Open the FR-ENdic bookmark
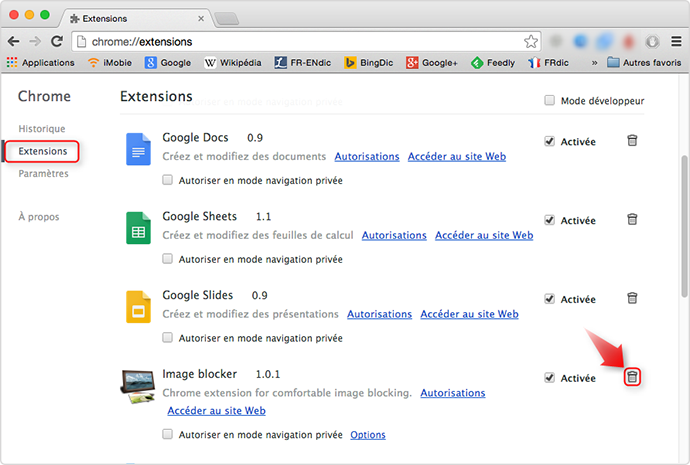 coord(302,62)
